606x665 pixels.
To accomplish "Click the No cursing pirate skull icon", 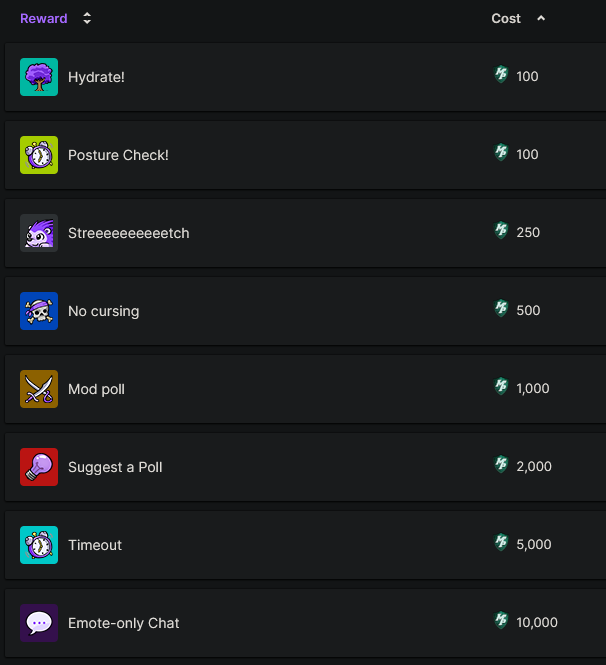I will 39,311.
